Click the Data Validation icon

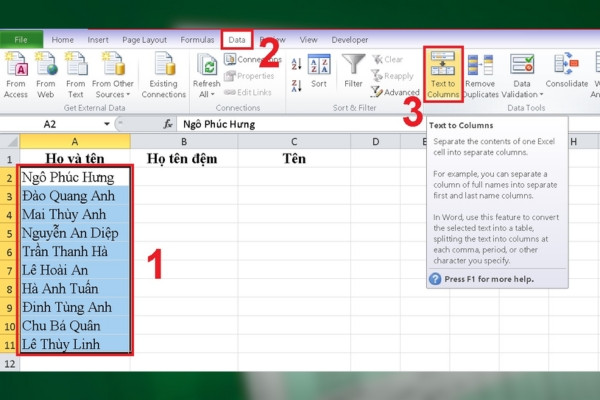[522, 64]
